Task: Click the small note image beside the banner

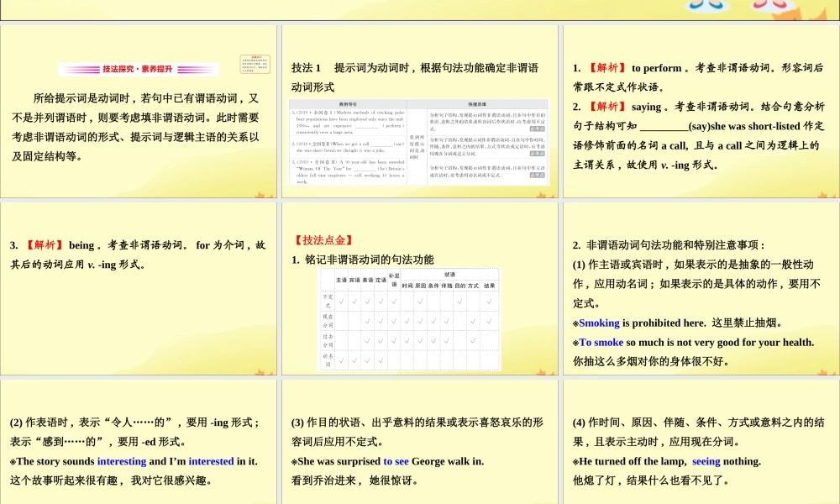Action: (255, 65)
